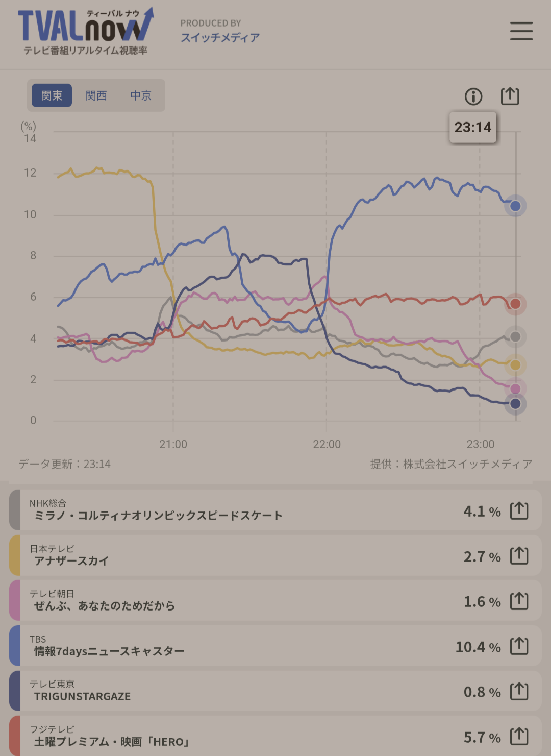The image size is (551, 756).
Task: Share the NHK総合 program rating
Action: (x=519, y=510)
